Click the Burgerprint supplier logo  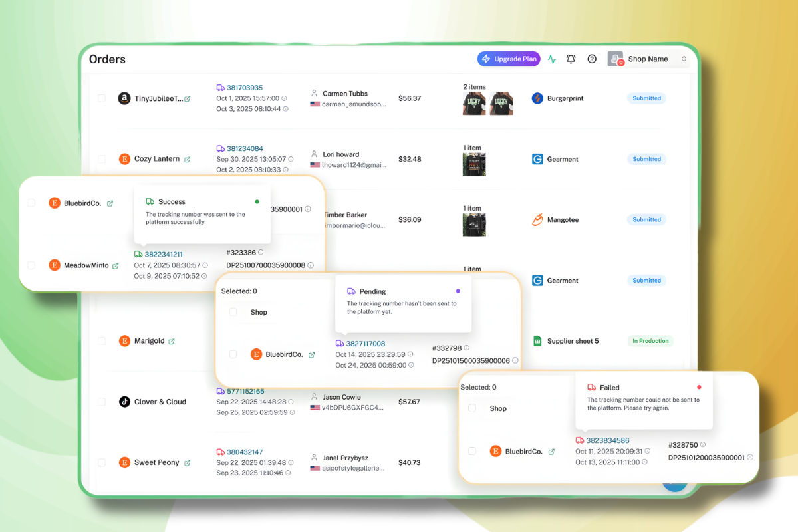tap(537, 98)
